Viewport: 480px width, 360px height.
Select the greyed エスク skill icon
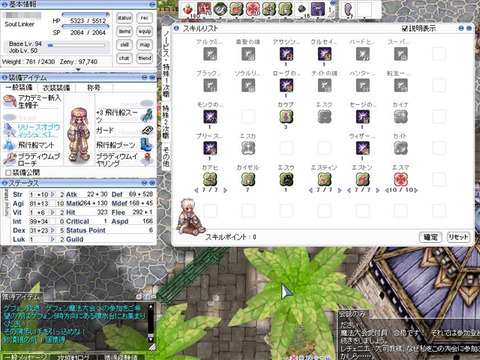pos(324,117)
